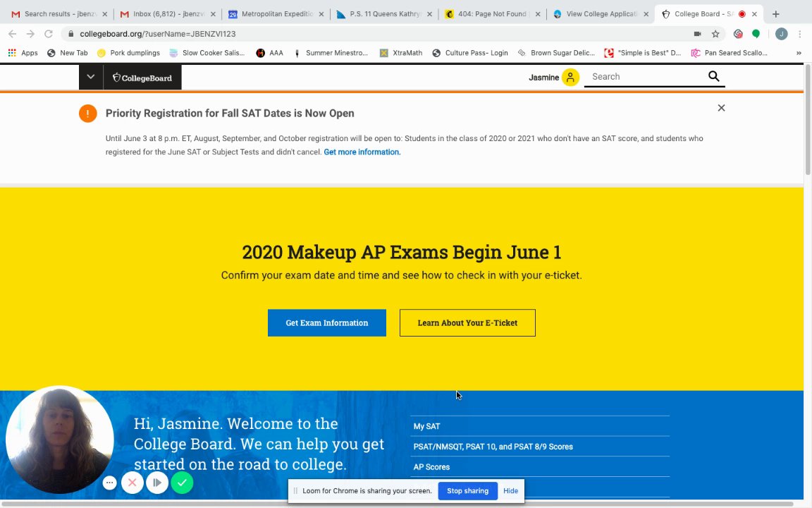812x508 pixels.
Task: Bookmark this page with the star icon
Action: (715, 34)
